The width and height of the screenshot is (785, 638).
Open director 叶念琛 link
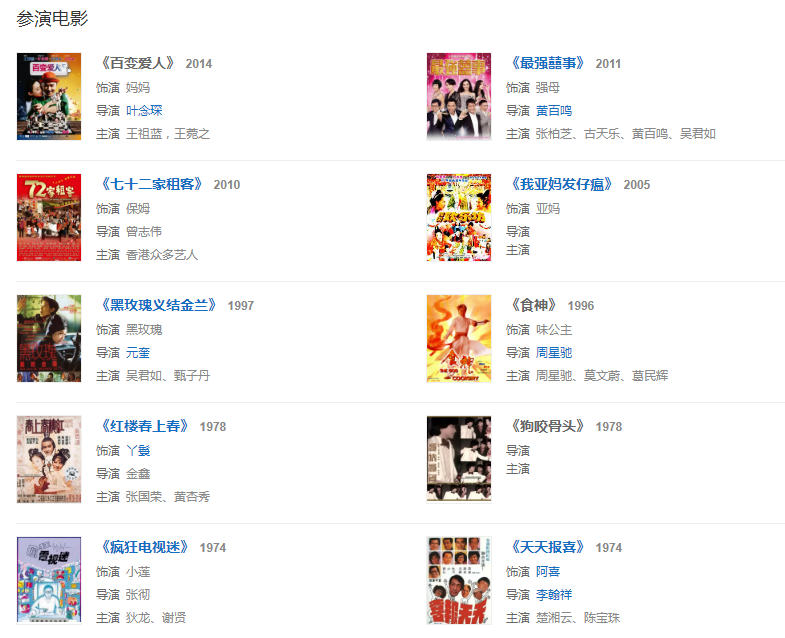coord(144,111)
